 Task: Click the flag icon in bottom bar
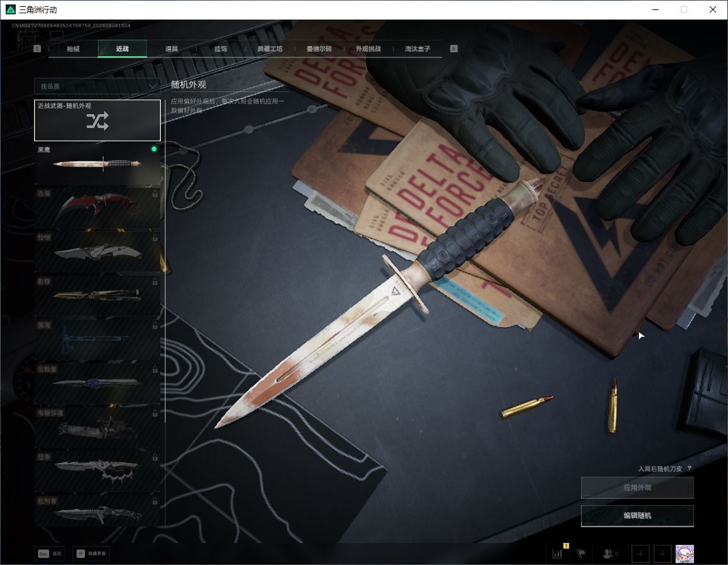pyautogui.click(x=581, y=554)
